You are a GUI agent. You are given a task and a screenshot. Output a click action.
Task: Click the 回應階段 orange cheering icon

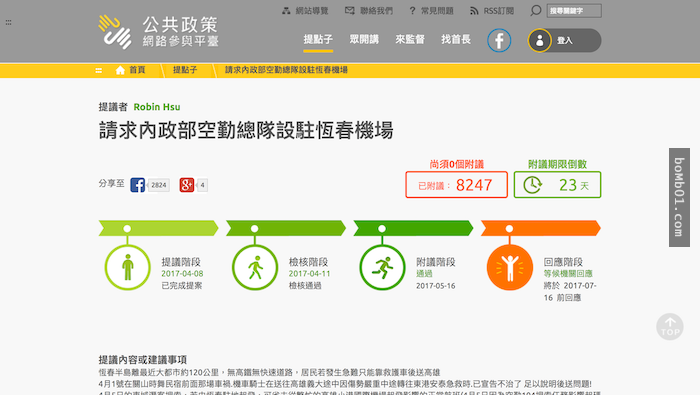[509, 267]
